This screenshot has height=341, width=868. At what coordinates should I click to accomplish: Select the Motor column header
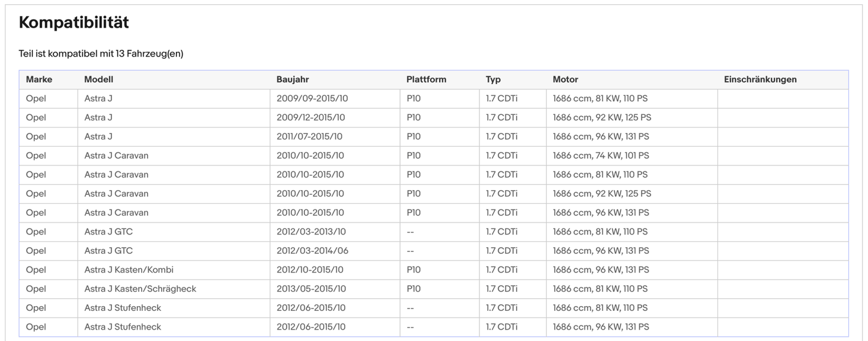click(x=565, y=79)
